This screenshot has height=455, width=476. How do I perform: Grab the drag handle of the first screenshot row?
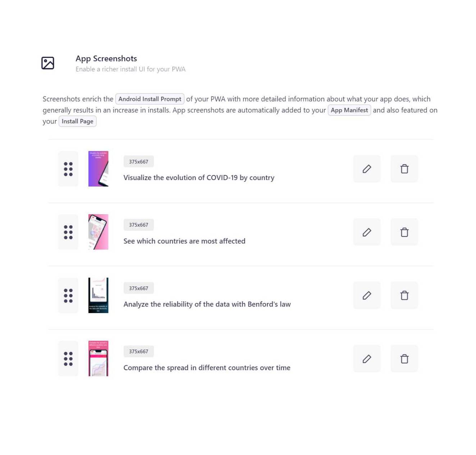[68, 169]
